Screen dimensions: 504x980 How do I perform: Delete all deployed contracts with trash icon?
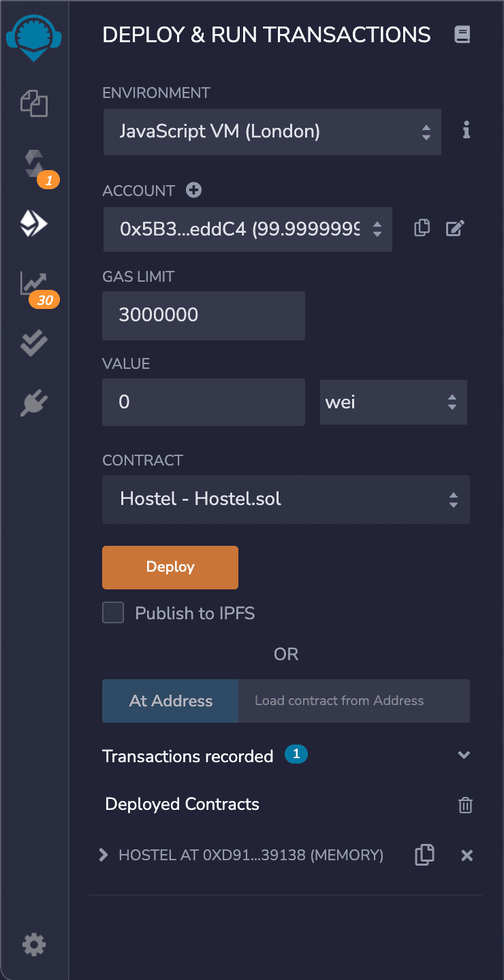(x=465, y=805)
